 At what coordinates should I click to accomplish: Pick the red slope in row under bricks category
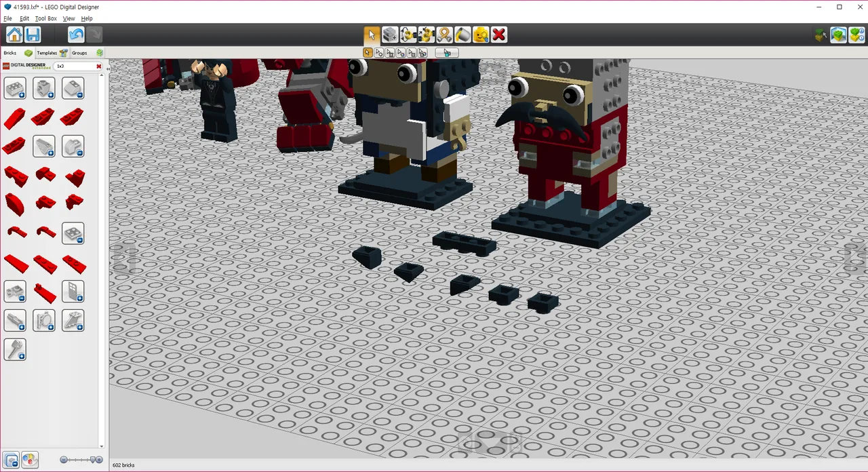[15, 146]
